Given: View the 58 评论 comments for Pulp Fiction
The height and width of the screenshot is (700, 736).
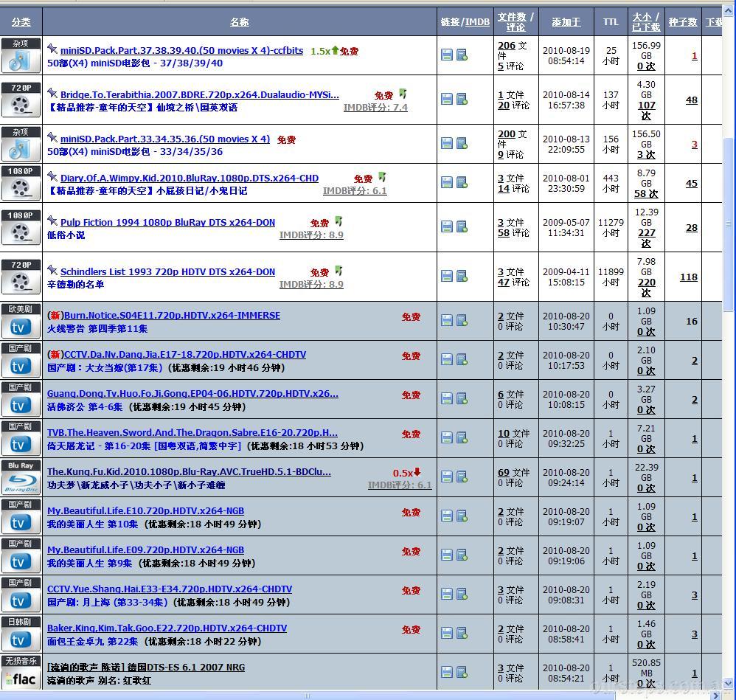Looking at the screenshot, I should 513,233.
